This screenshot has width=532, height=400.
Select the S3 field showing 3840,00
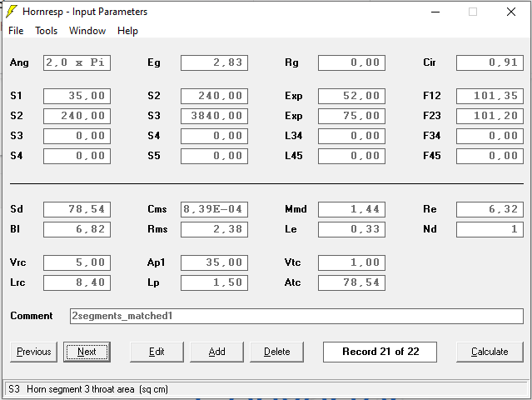coord(214,116)
